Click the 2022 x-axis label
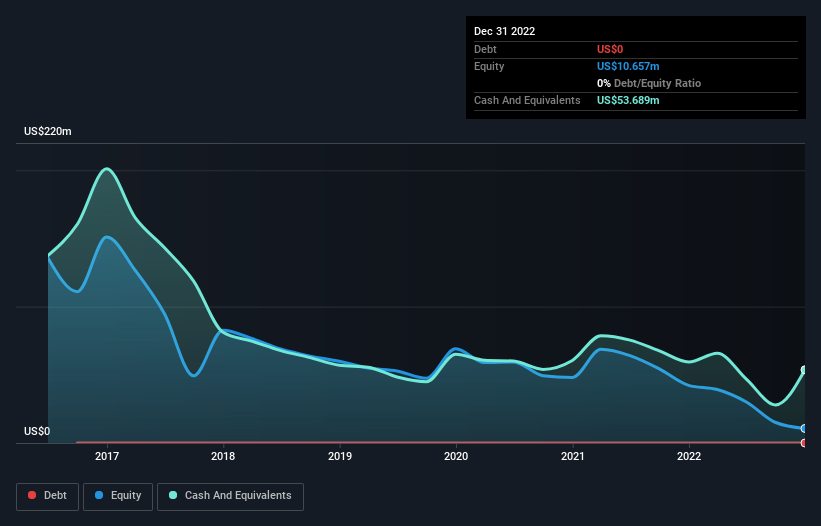The height and width of the screenshot is (526, 821). pyautogui.click(x=689, y=456)
